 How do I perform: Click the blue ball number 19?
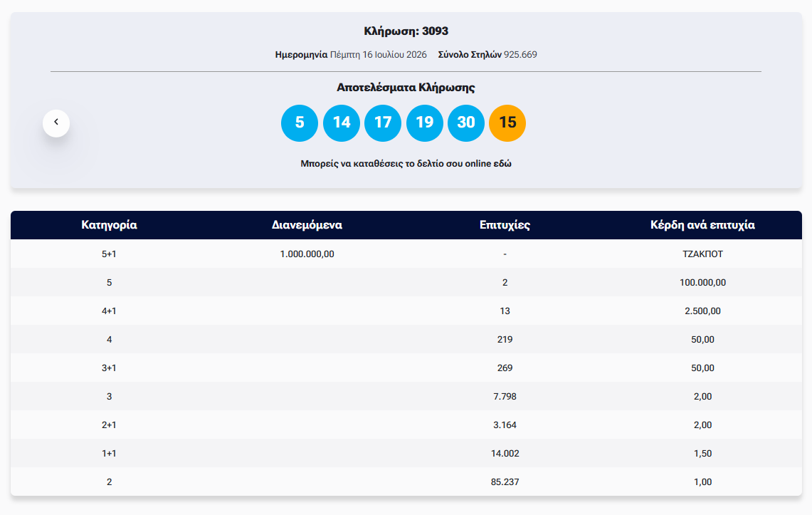pos(425,123)
